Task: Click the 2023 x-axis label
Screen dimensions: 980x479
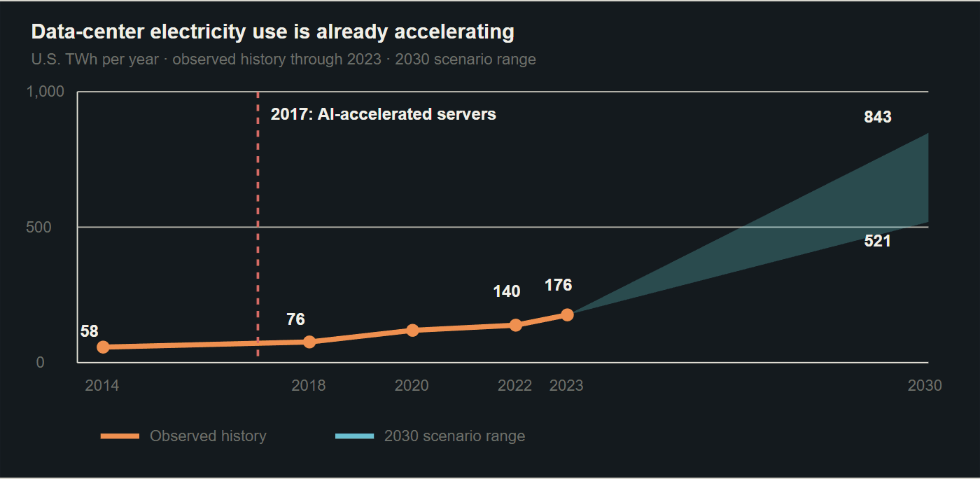Action: (566, 385)
